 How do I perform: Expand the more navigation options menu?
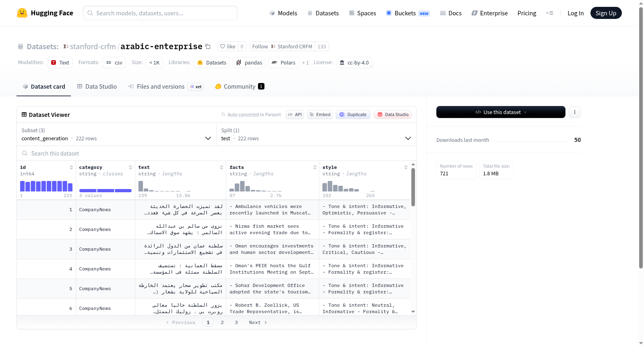[x=549, y=13]
